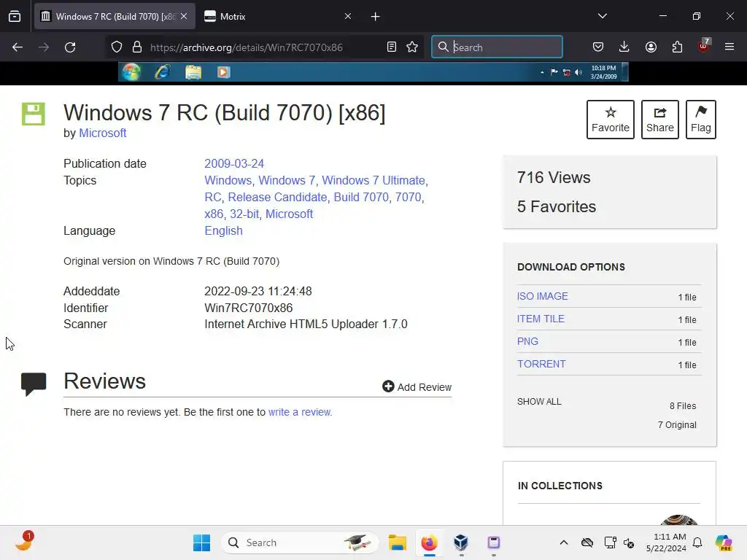The width and height of the screenshot is (747, 560).
Task: Reload the current page
Action: [x=70, y=47]
